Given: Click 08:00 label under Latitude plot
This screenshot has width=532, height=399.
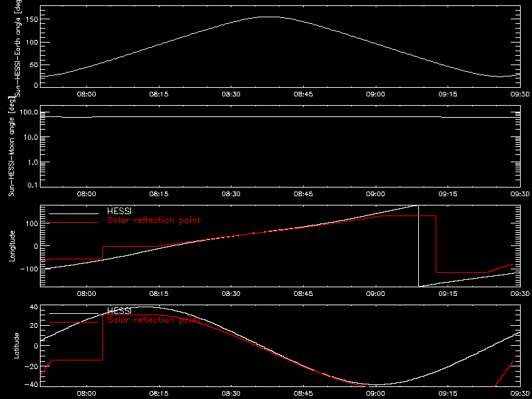Looking at the screenshot, I should 86,393.
